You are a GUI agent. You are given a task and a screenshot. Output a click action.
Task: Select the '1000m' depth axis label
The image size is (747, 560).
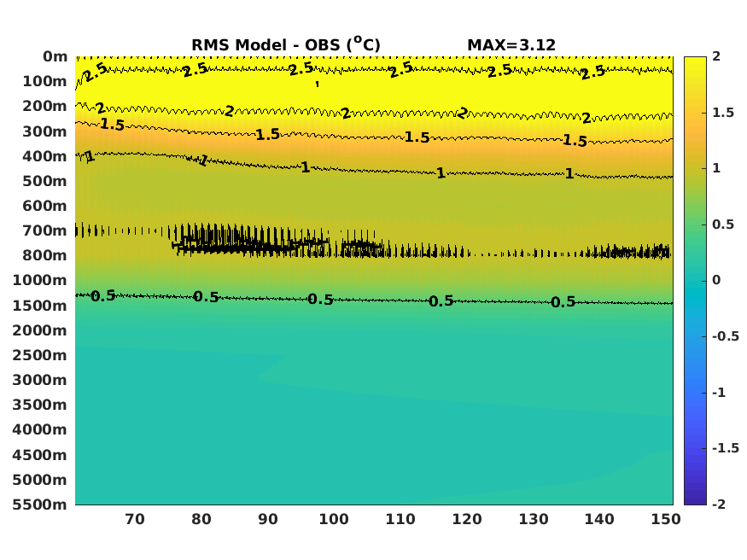click(40, 281)
